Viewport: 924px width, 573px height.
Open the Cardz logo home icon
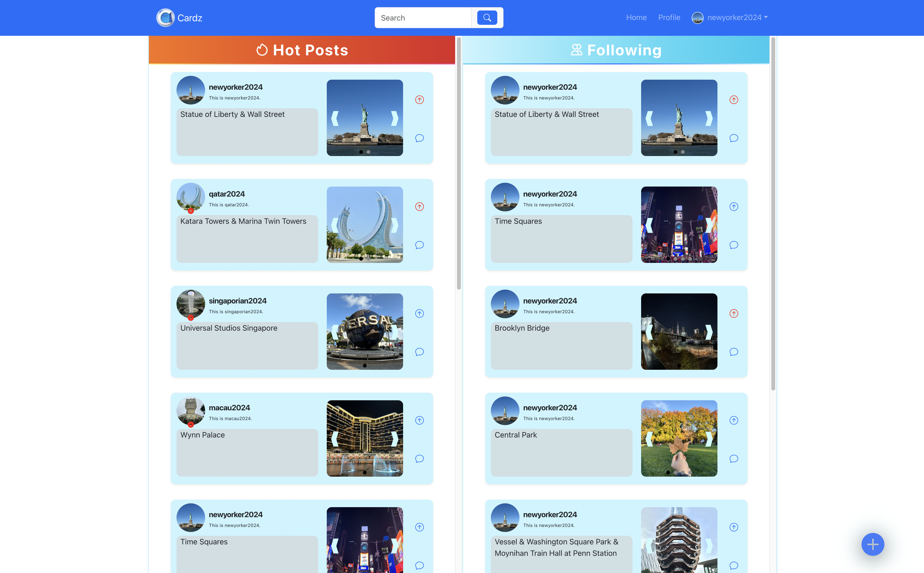[x=165, y=17]
